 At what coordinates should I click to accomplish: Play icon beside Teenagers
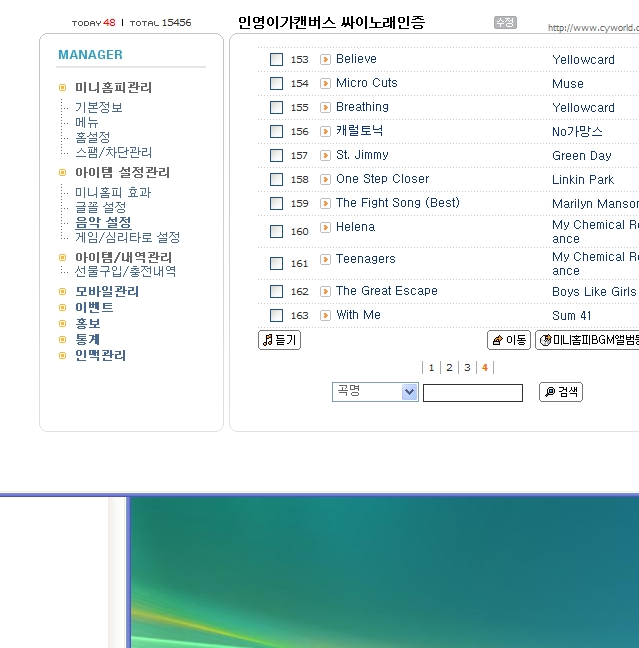[x=325, y=259]
